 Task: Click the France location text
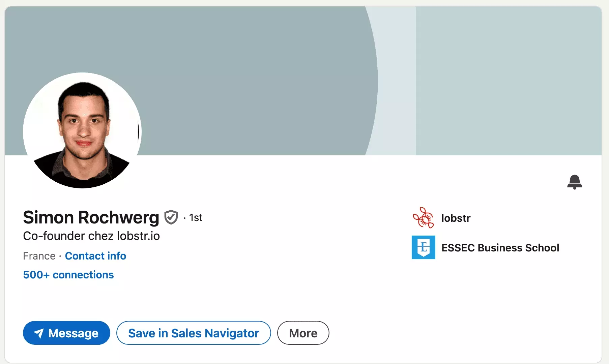tap(39, 256)
